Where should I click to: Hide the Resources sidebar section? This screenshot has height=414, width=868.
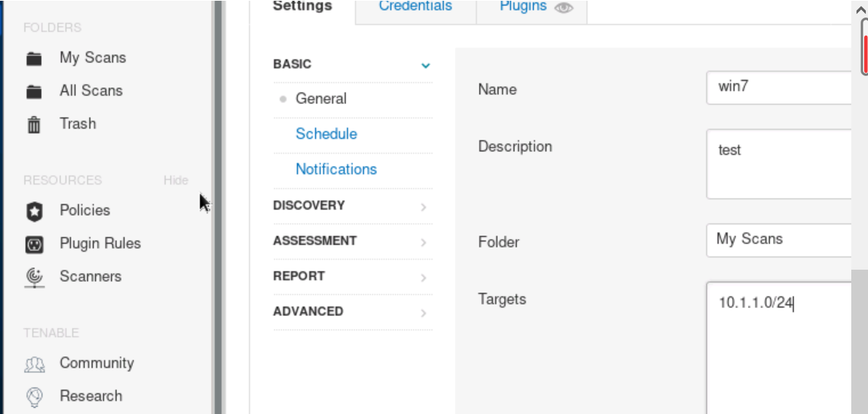pos(176,181)
